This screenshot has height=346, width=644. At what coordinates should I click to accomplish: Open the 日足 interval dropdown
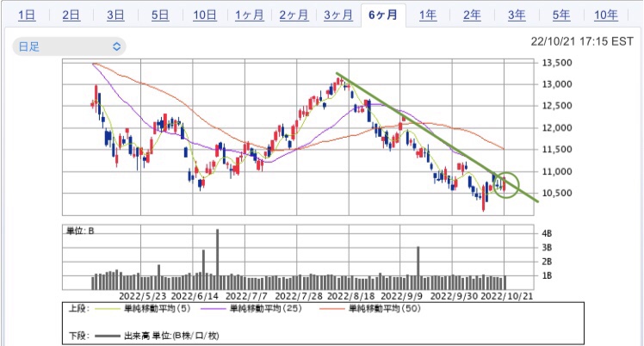69,46
